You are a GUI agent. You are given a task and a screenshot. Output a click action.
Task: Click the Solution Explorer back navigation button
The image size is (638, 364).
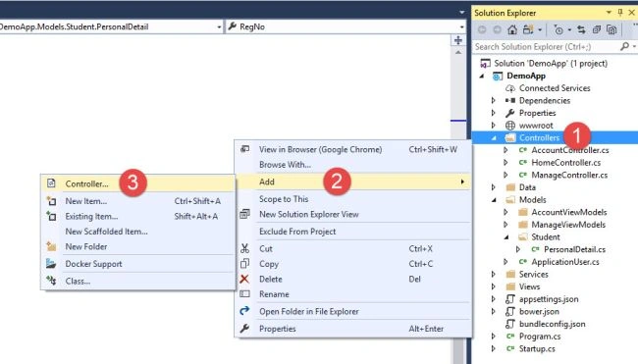click(x=482, y=29)
